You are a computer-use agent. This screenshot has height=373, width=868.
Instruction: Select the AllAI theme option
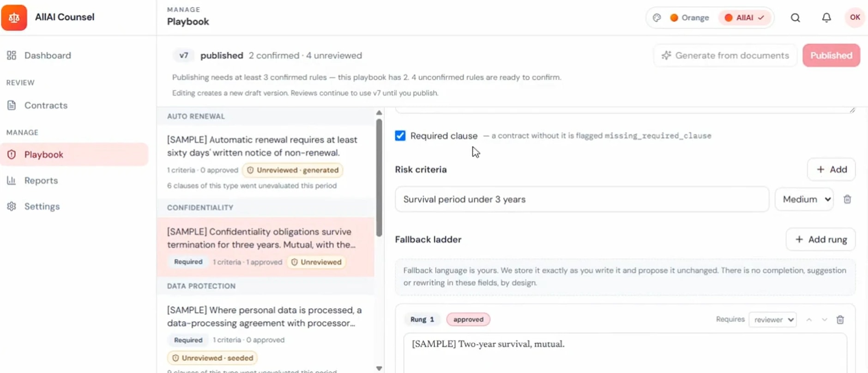[744, 18]
